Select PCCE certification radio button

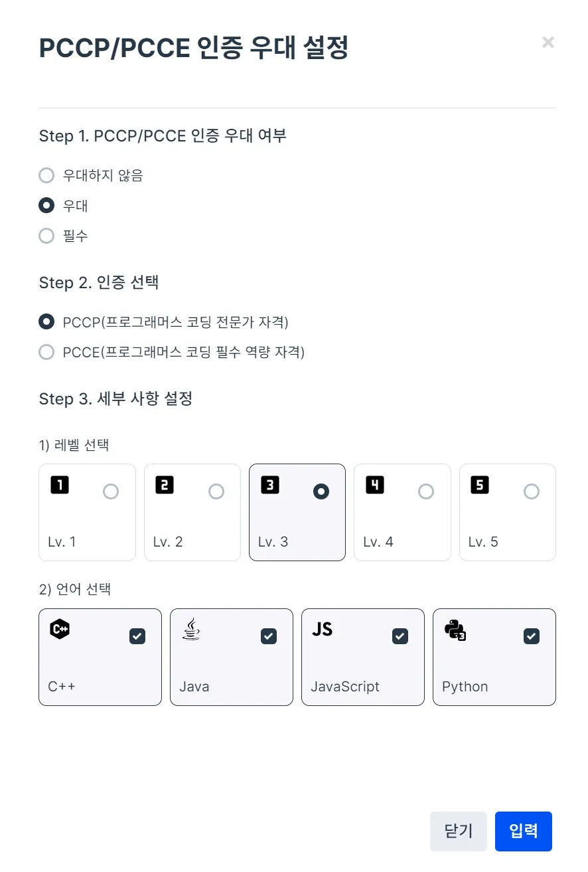(46, 352)
